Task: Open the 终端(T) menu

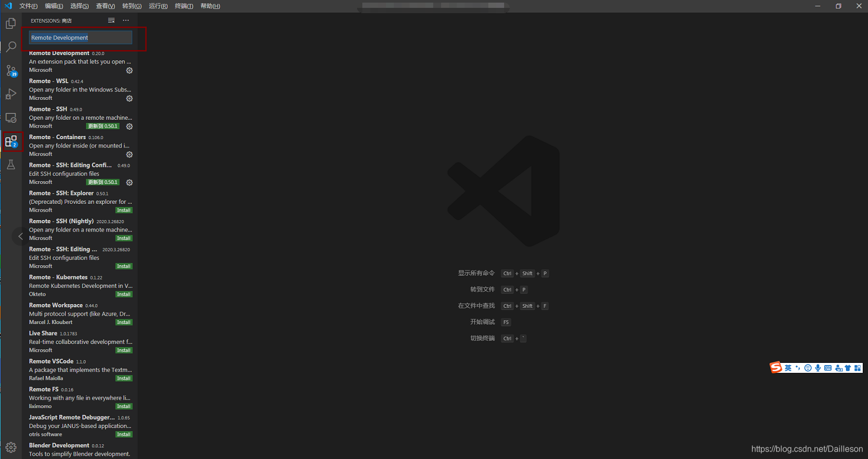Action: (184, 6)
